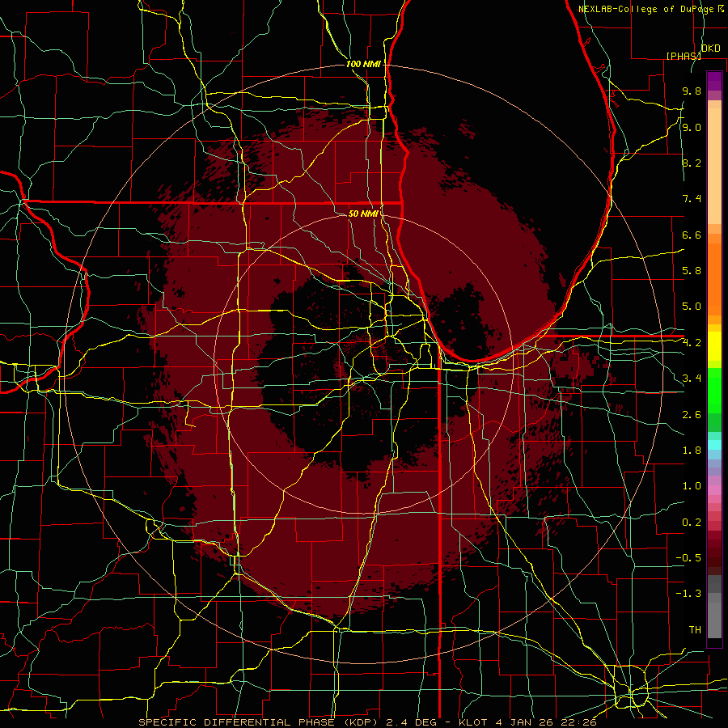Click the Specific Differential Phase KDP caption
Screen dimensions: 728x728
367,722
